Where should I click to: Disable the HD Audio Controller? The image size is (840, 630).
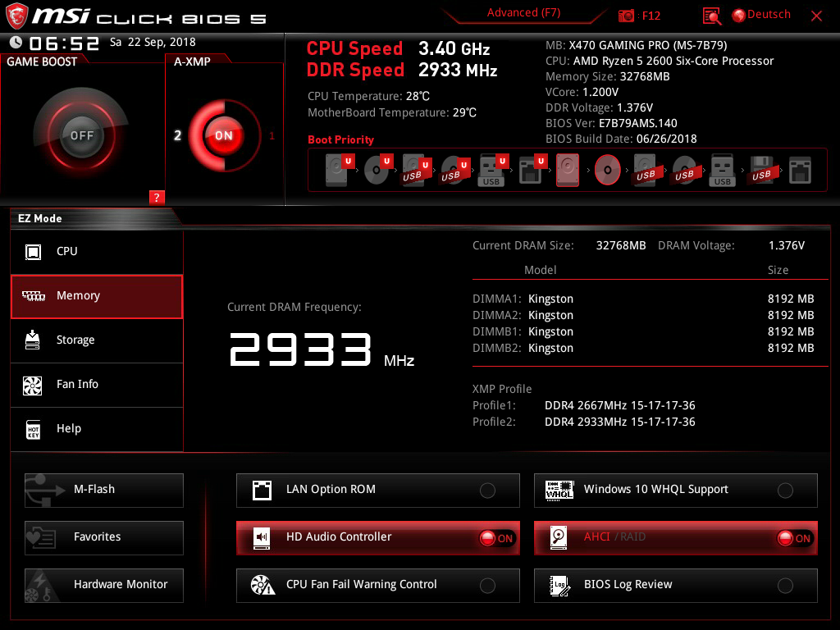coord(499,538)
